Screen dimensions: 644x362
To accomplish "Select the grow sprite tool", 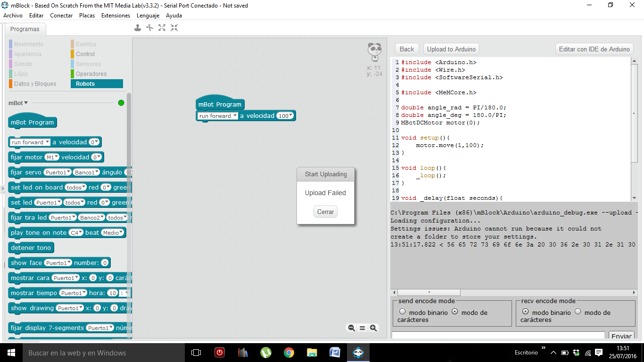I will click(162, 28).
